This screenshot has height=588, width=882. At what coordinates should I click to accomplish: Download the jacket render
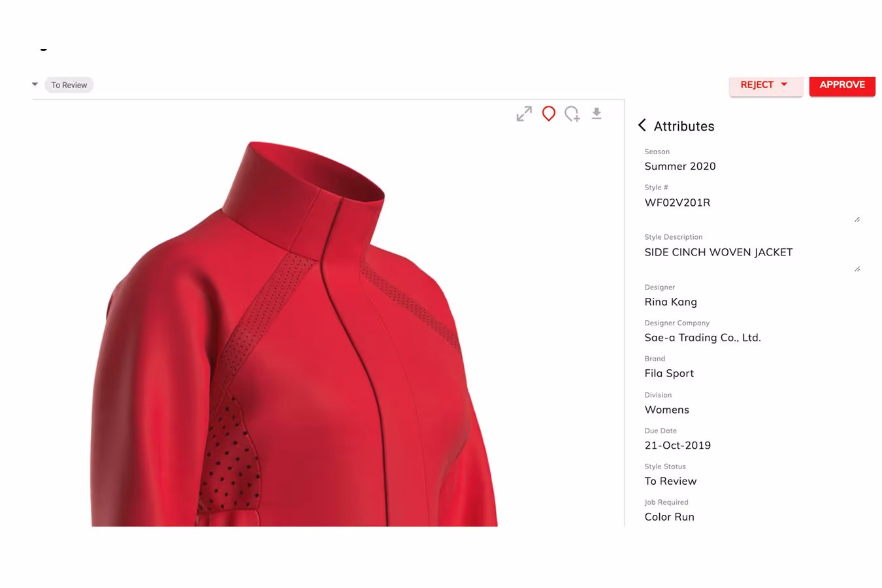(x=596, y=114)
